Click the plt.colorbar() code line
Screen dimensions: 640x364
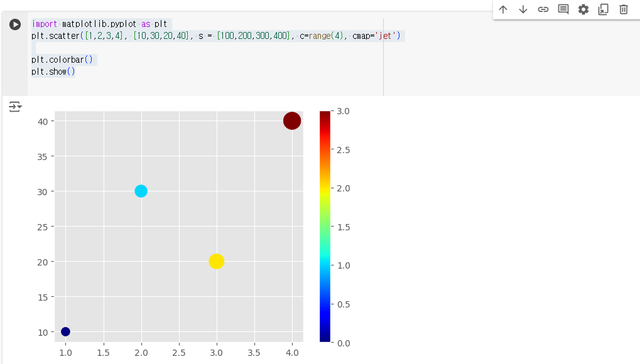pyautogui.click(x=62, y=60)
